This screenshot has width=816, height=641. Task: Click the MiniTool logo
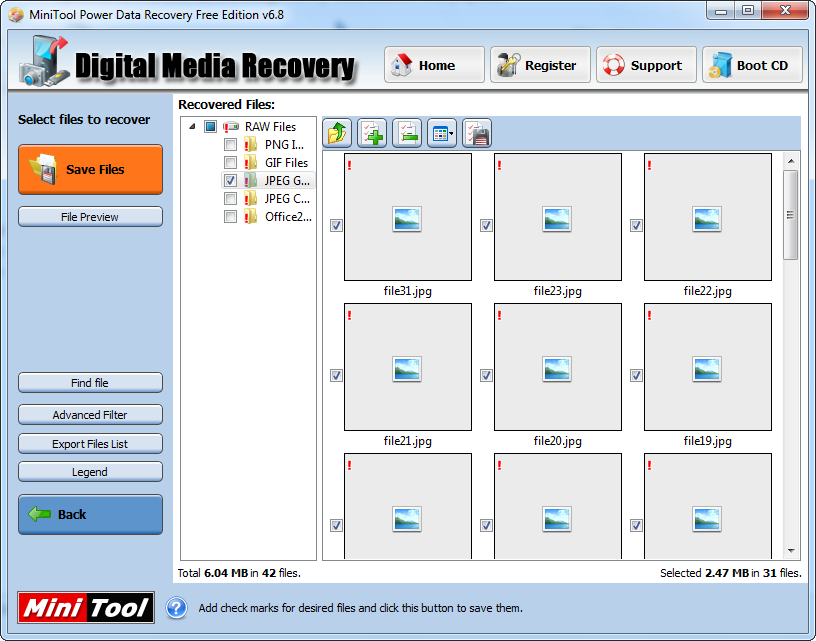click(86, 607)
